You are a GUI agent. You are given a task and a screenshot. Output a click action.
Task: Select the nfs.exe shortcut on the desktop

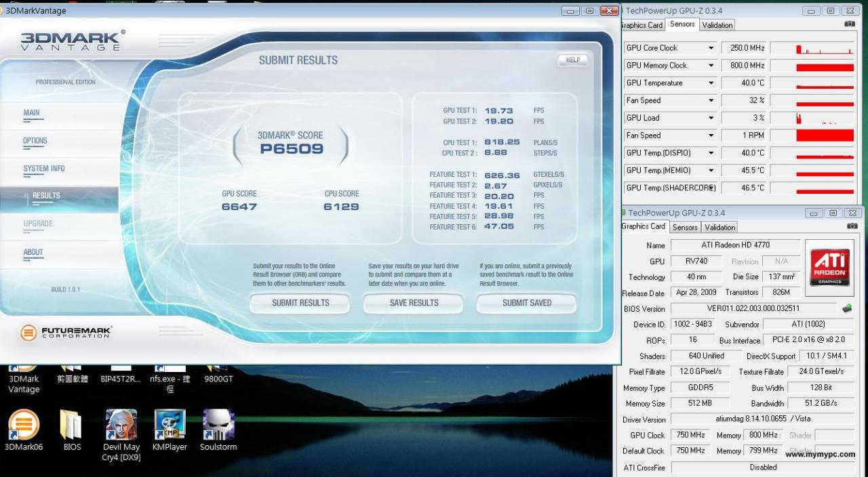[170, 379]
